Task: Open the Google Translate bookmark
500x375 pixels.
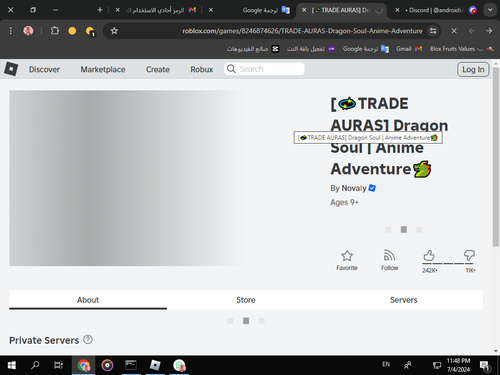Action: pyautogui.click(x=366, y=49)
